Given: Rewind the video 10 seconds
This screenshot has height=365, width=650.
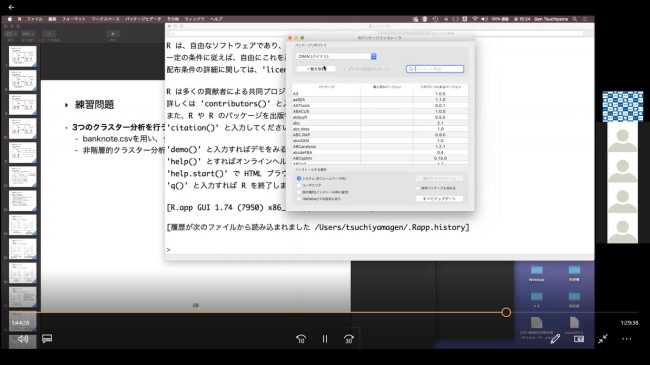Looking at the screenshot, I should click(x=301, y=339).
